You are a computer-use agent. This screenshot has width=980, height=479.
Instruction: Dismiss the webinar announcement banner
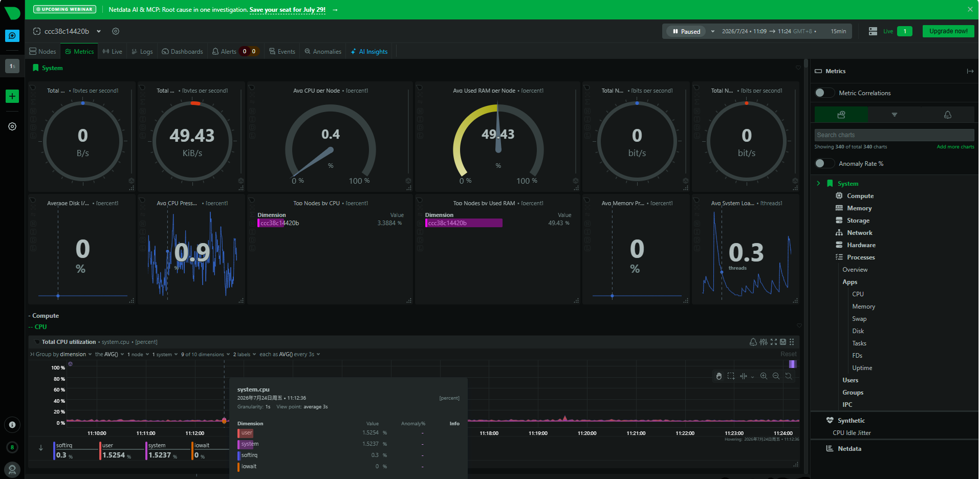[x=970, y=9]
